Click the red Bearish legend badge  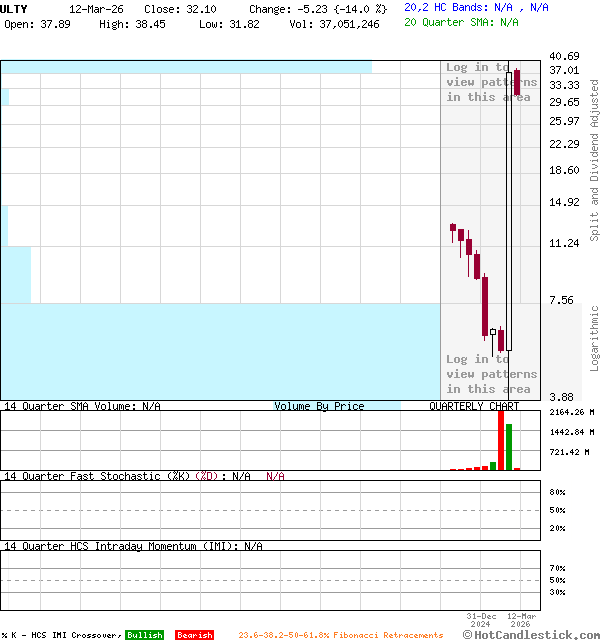pyautogui.click(x=194, y=635)
